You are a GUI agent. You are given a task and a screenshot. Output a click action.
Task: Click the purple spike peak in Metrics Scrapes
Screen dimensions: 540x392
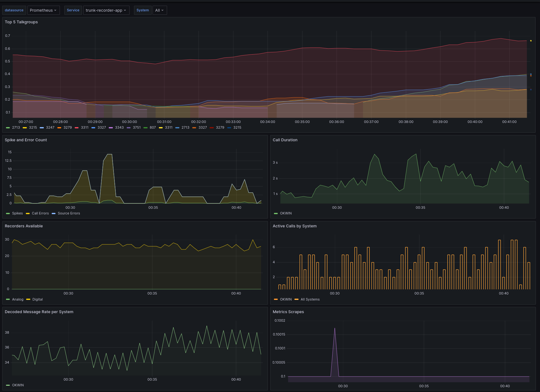tap(335, 329)
